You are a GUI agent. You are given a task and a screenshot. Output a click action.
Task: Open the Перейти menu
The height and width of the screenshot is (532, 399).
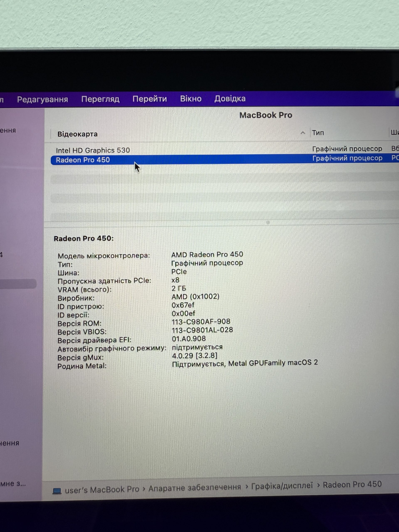150,99
